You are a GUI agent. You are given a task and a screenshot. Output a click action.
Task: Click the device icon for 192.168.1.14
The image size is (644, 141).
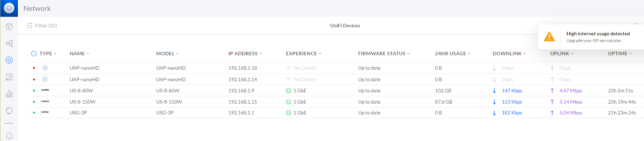click(x=45, y=79)
